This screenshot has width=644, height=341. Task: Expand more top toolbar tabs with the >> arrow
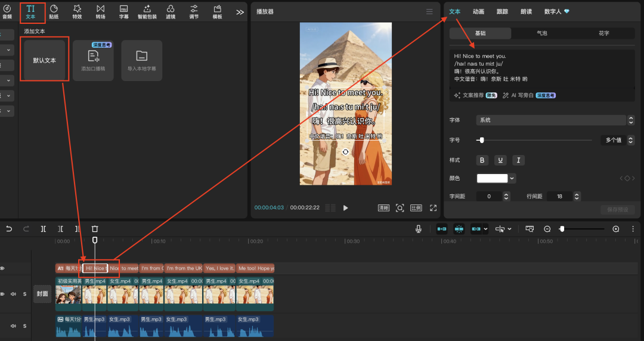point(240,12)
